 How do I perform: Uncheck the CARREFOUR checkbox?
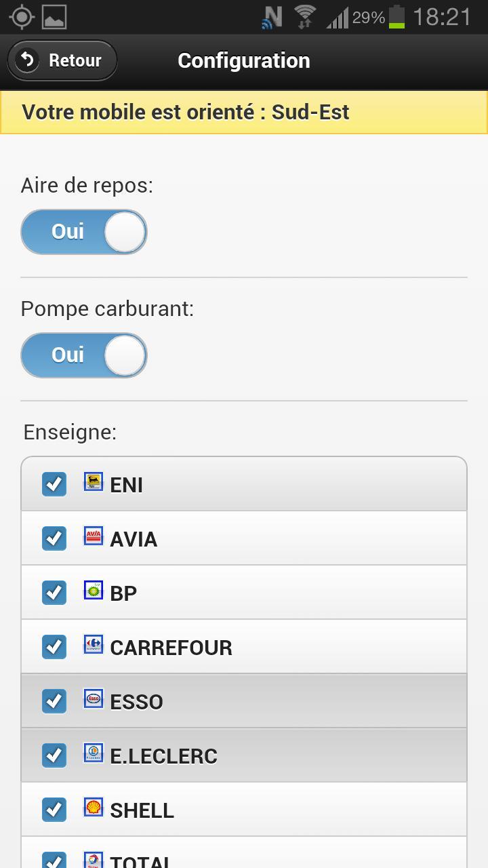click(54, 647)
